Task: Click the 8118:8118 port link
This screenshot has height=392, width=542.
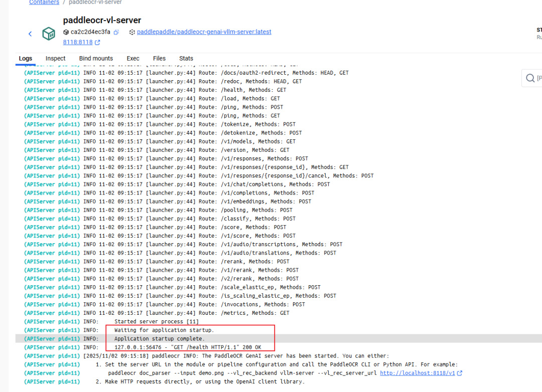Action: [x=77, y=42]
